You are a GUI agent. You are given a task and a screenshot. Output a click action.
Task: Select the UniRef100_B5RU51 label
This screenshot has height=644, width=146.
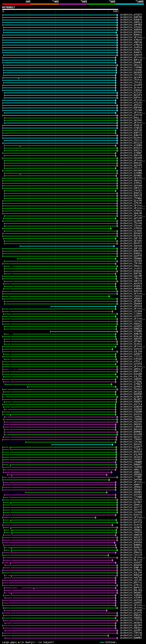tap(131, 615)
